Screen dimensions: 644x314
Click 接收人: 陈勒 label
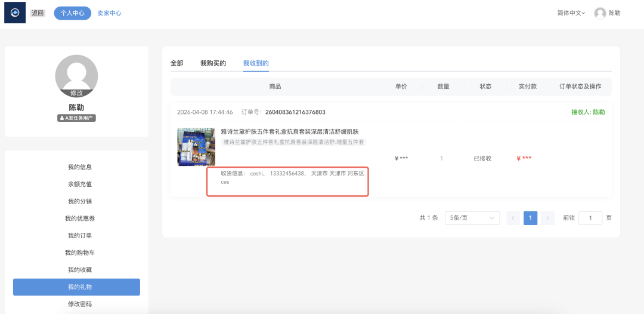pos(588,112)
